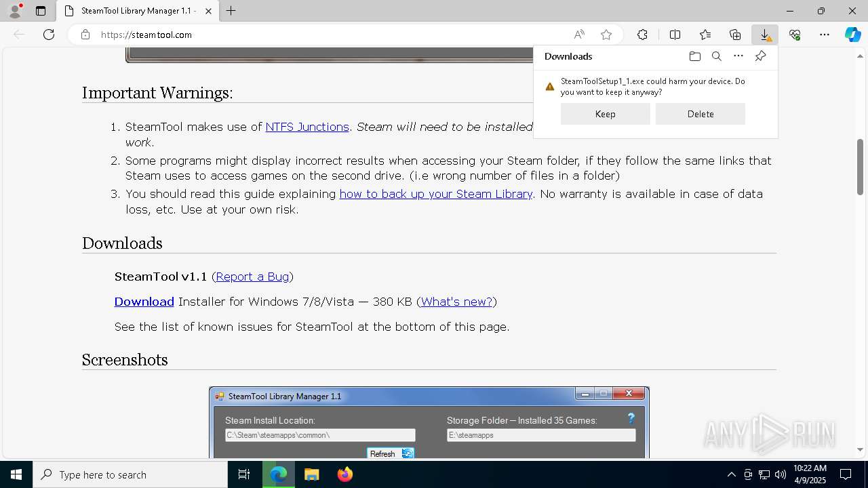Open File Explorer from the taskbar
This screenshot has width=868, height=488.
(311, 474)
